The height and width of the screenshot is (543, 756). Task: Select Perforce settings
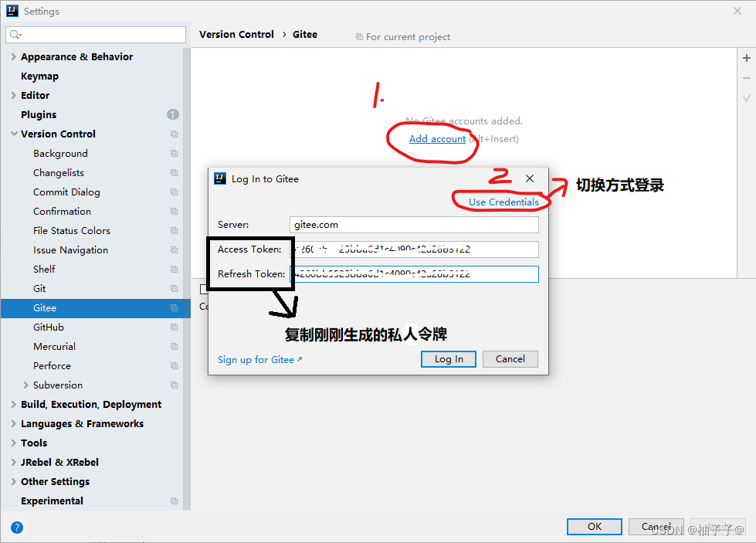(x=52, y=365)
